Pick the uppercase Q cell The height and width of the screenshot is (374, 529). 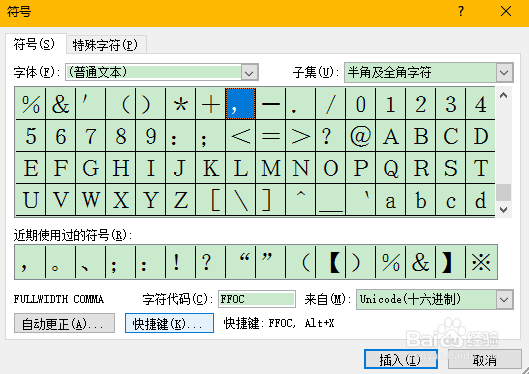point(390,168)
